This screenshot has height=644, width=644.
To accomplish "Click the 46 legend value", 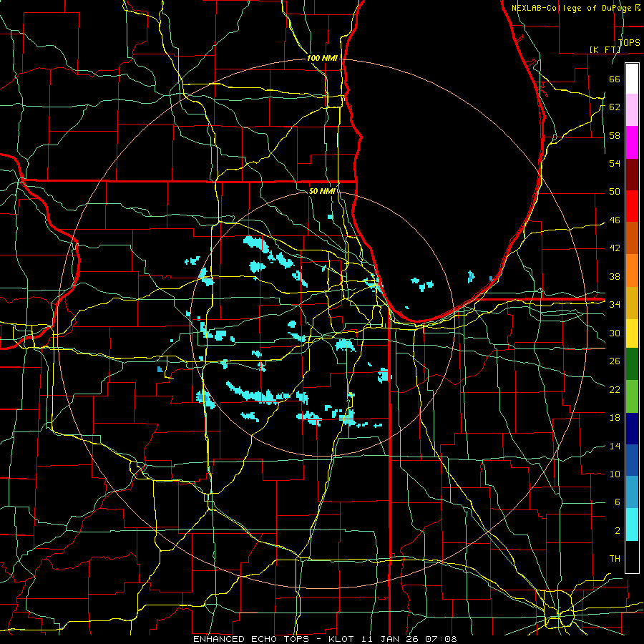I will 615,220.
